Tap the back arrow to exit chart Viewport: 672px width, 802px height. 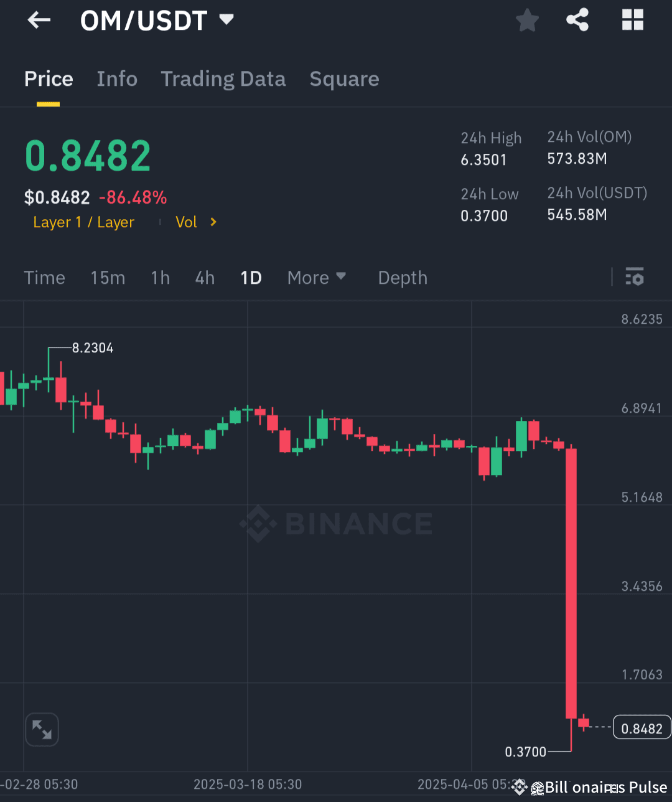click(x=39, y=19)
